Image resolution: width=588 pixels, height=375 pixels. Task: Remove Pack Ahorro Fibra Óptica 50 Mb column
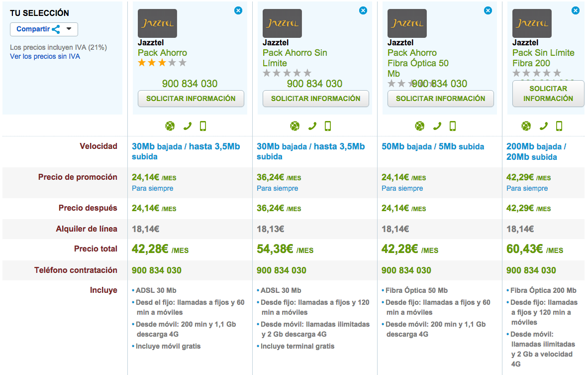click(488, 10)
